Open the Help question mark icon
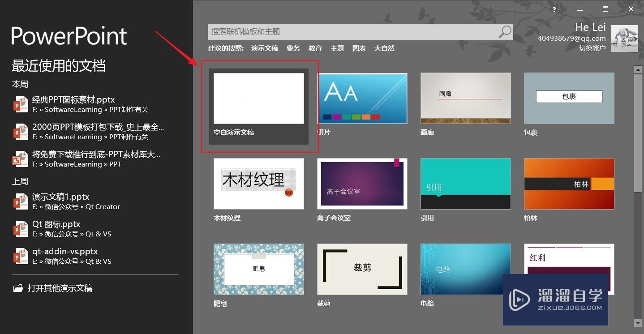The image size is (644, 334). pos(554,9)
